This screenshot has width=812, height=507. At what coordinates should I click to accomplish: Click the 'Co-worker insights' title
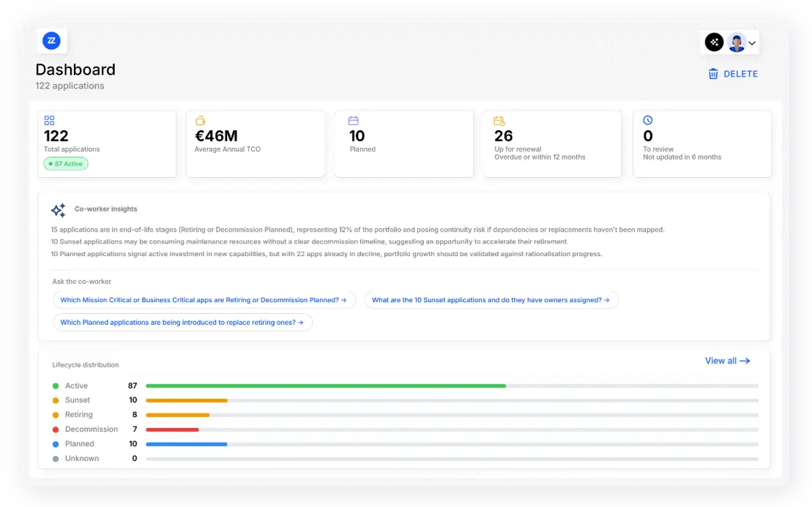pyautogui.click(x=105, y=209)
